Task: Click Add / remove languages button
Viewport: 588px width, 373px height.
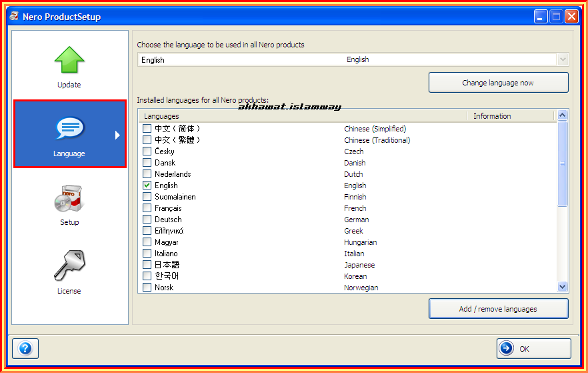Action: pos(499,309)
